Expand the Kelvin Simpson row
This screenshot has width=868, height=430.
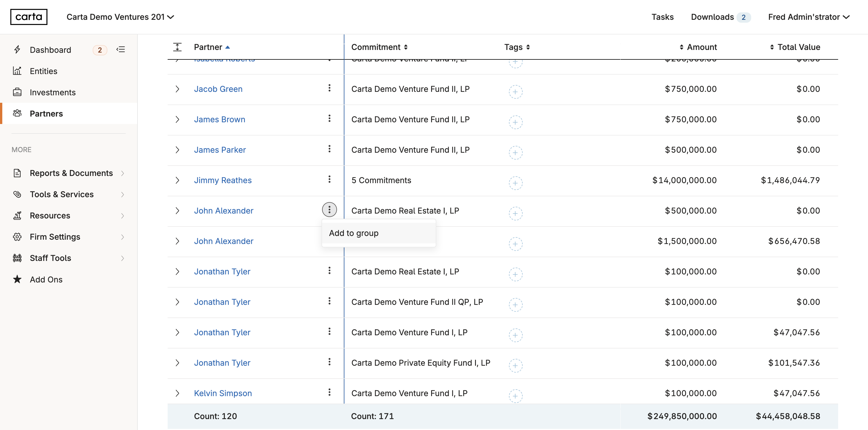[x=177, y=393]
